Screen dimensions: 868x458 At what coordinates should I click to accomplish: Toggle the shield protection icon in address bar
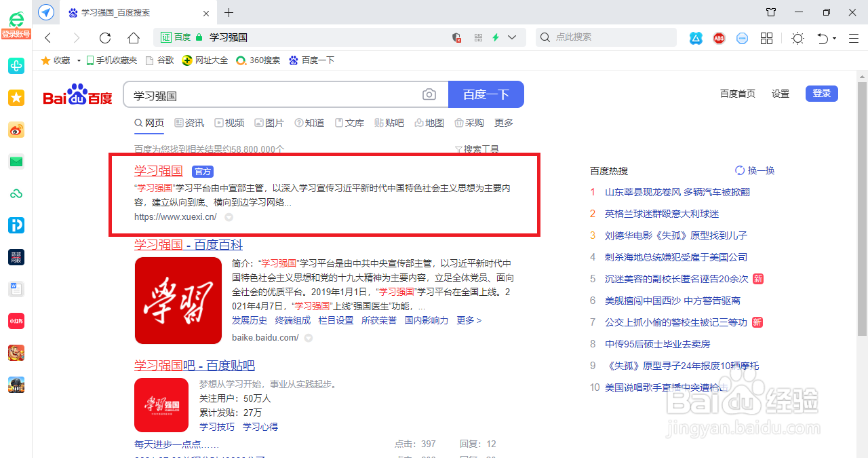(x=456, y=37)
